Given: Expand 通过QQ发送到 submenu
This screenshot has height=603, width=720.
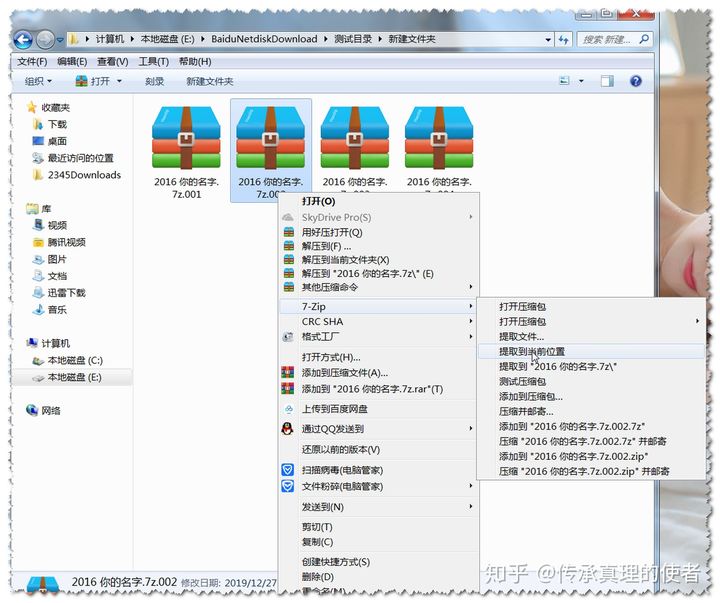Looking at the screenshot, I should (379, 429).
